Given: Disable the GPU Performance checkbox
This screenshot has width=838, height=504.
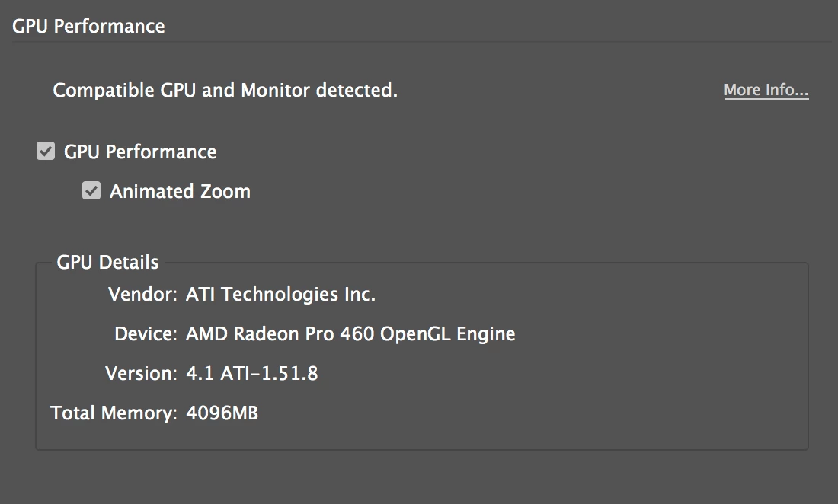Looking at the screenshot, I should pyautogui.click(x=46, y=152).
